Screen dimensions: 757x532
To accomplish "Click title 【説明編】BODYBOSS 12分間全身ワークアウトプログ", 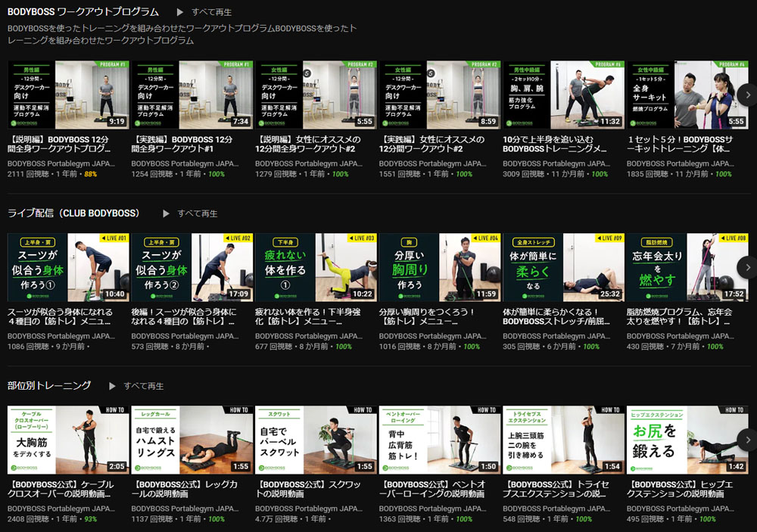I will pyautogui.click(x=59, y=144).
